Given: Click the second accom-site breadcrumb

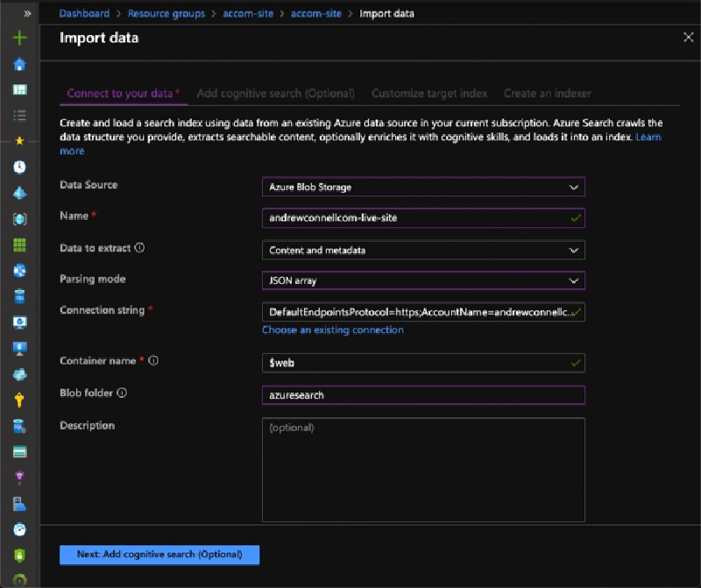Looking at the screenshot, I should tap(316, 13).
